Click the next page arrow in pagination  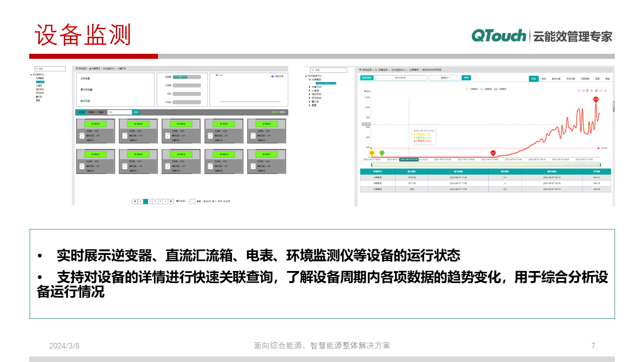166,201
